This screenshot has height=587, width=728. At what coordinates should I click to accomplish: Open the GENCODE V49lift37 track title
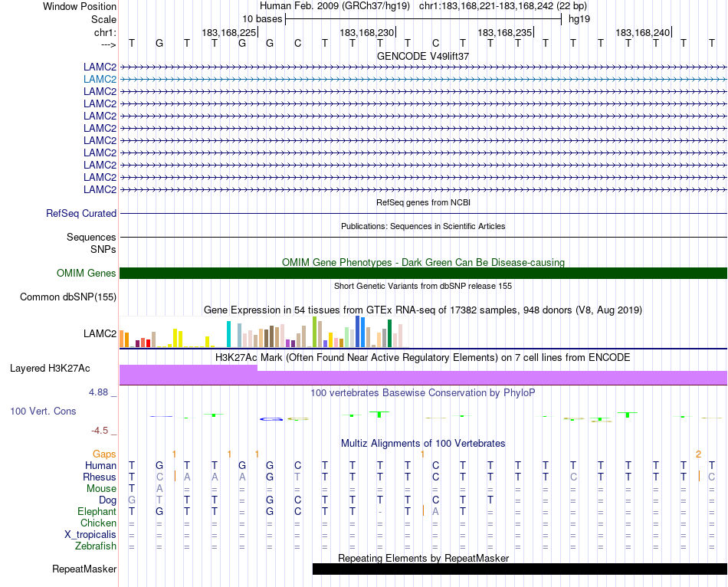(423, 56)
